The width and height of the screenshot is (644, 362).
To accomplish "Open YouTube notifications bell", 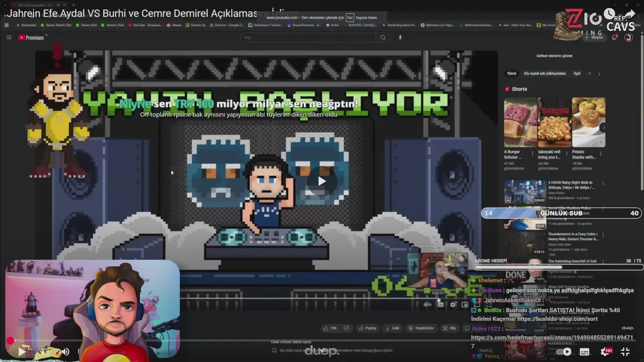I will (614, 37).
